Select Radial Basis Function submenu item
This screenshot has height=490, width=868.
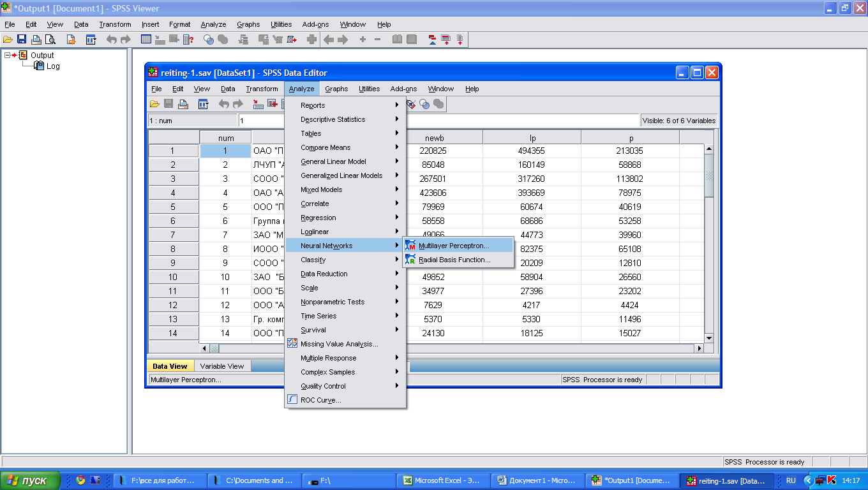pyautogui.click(x=458, y=260)
